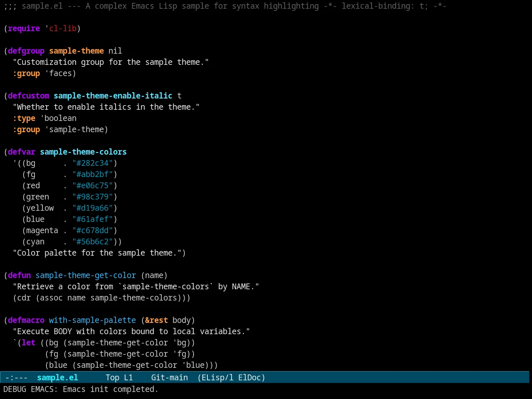Click the docstring 'Whether to enable italics in the theme.'
Screen dimensions: 532x399
pyautogui.click(x=106, y=107)
